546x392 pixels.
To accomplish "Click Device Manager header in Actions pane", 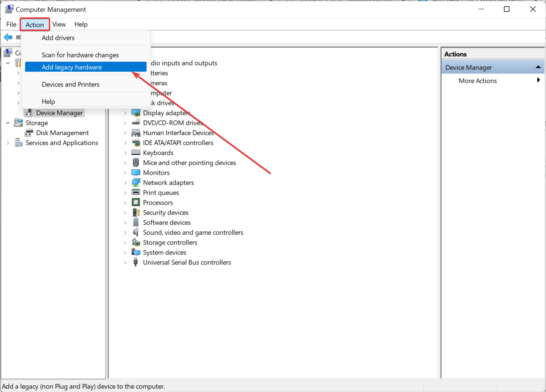I will click(x=493, y=68).
